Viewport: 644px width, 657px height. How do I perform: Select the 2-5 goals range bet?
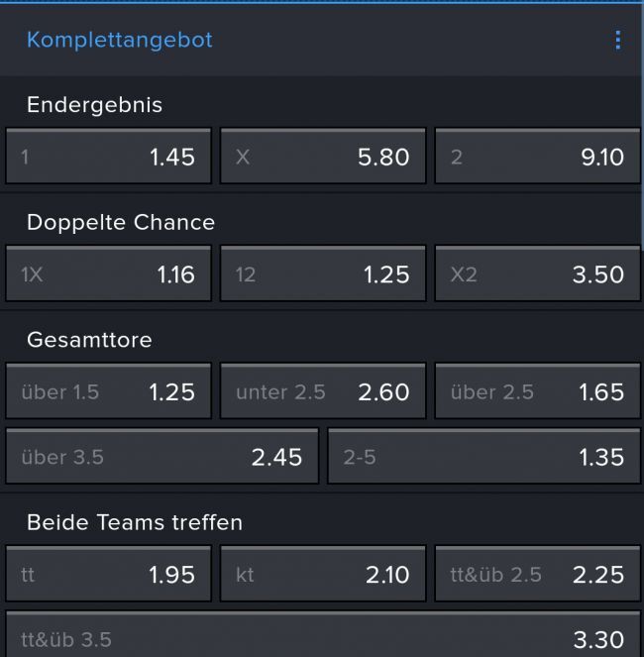(x=483, y=457)
